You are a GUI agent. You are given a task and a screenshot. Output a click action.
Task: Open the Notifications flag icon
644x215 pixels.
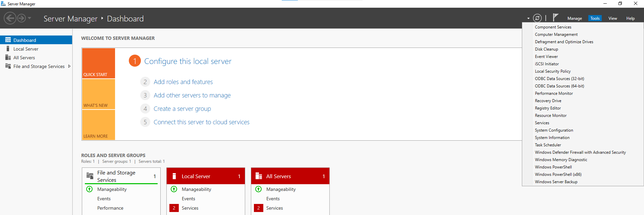pos(555,17)
